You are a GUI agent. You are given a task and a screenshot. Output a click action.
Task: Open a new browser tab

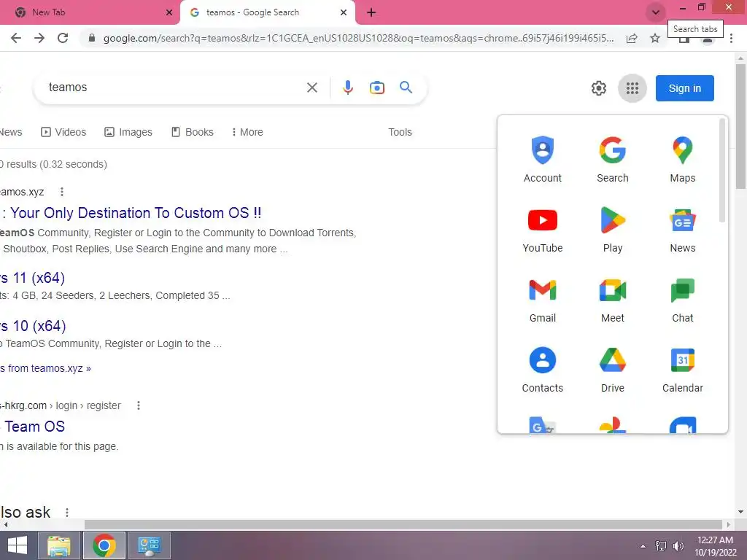tap(371, 12)
